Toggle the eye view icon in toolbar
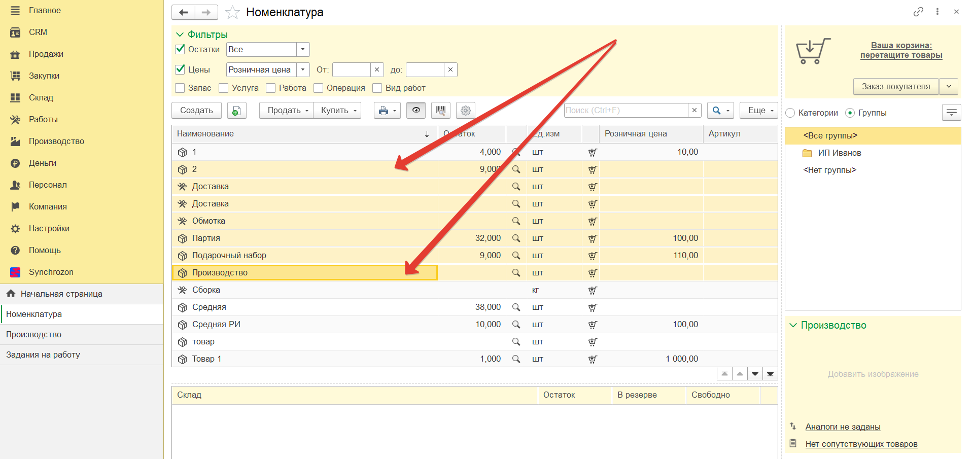Viewport: 974px width, 460px height. tap(416, 110)
